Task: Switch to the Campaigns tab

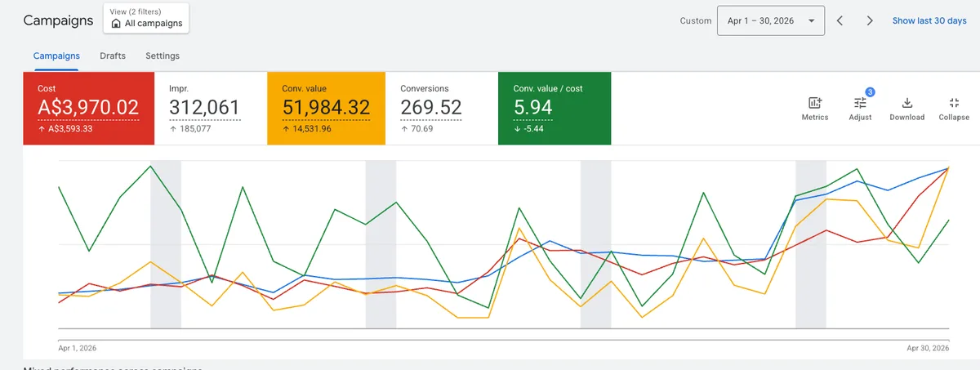Action: (56, 56)
